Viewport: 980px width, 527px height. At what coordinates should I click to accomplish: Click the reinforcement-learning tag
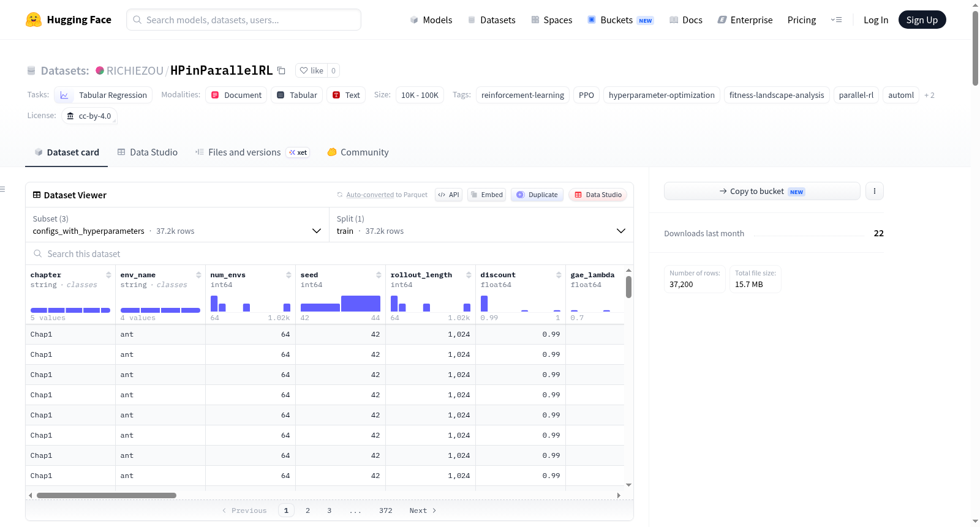(x=522, y=95)
